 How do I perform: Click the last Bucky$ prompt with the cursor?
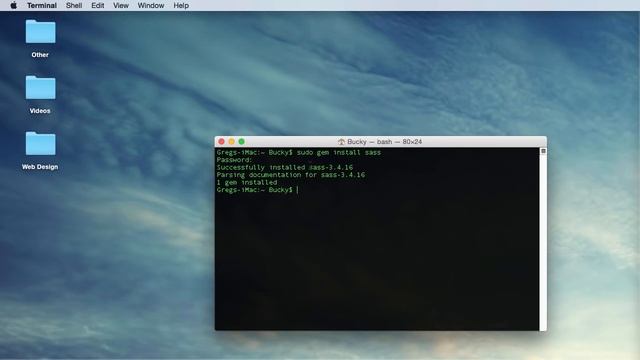click(258, 190)
